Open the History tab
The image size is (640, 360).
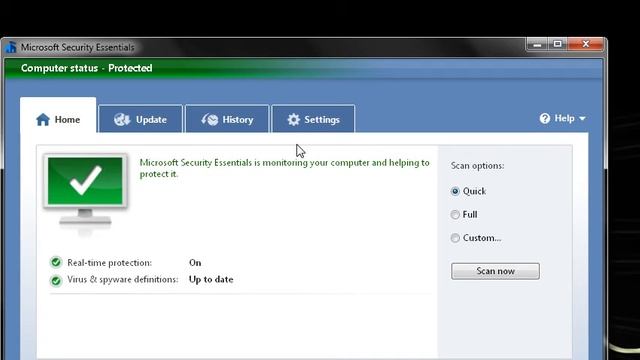(x=227, y=119)
